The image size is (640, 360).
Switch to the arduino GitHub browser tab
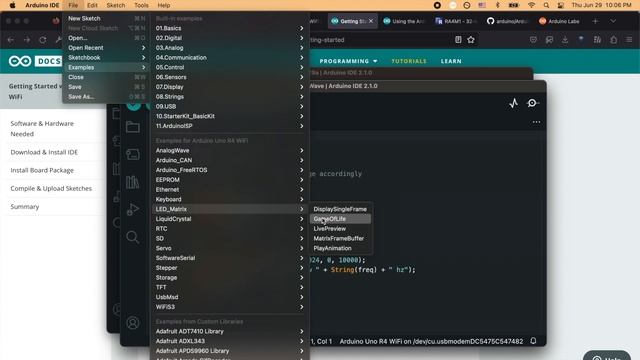pyautogui.click(x=507, y=21)
